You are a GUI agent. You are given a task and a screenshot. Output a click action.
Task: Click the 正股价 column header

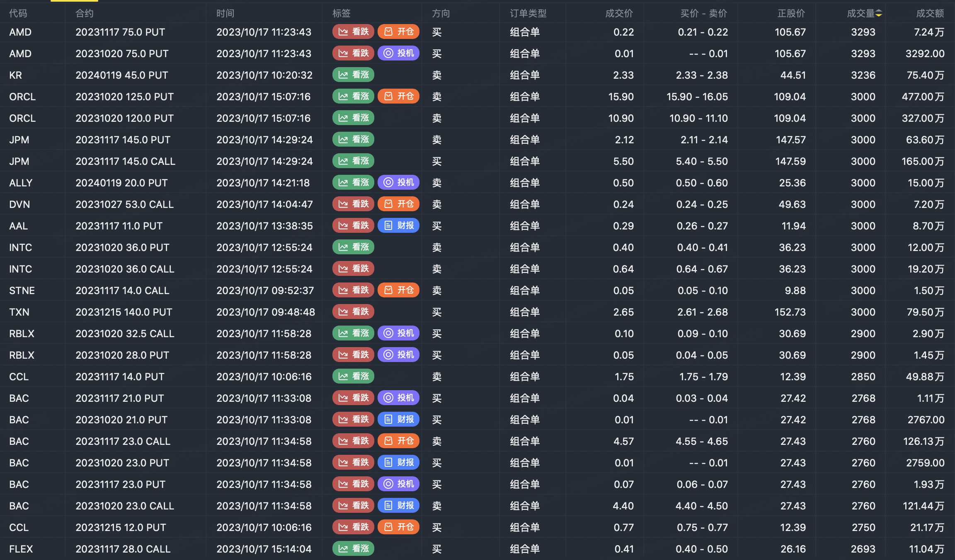point(791,14)
